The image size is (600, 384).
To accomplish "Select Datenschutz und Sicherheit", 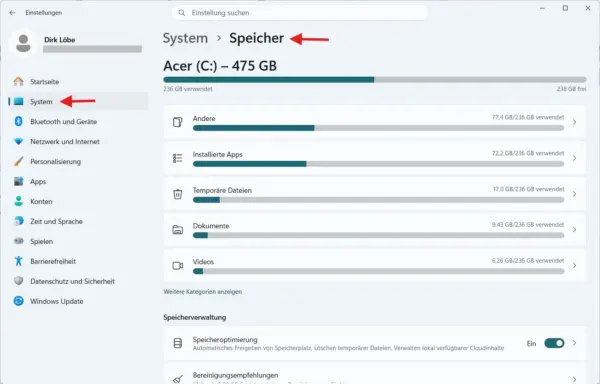I will click(78, 281).
